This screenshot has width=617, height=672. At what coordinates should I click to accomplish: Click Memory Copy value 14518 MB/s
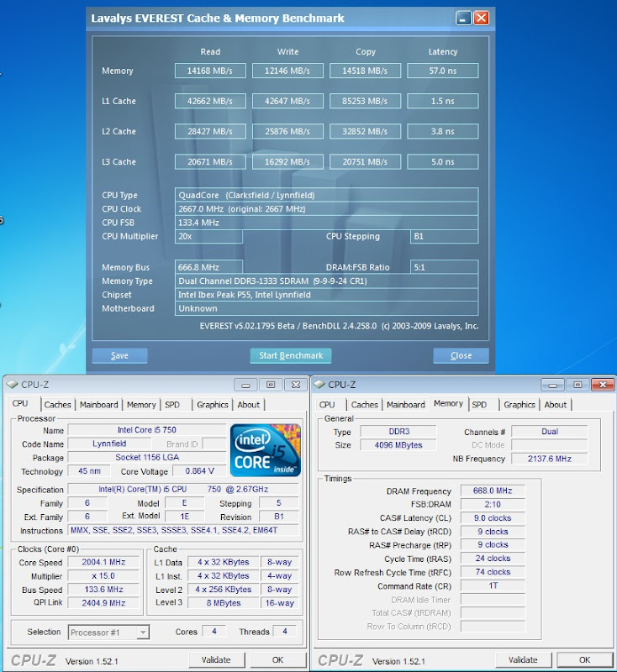(365, 71)
